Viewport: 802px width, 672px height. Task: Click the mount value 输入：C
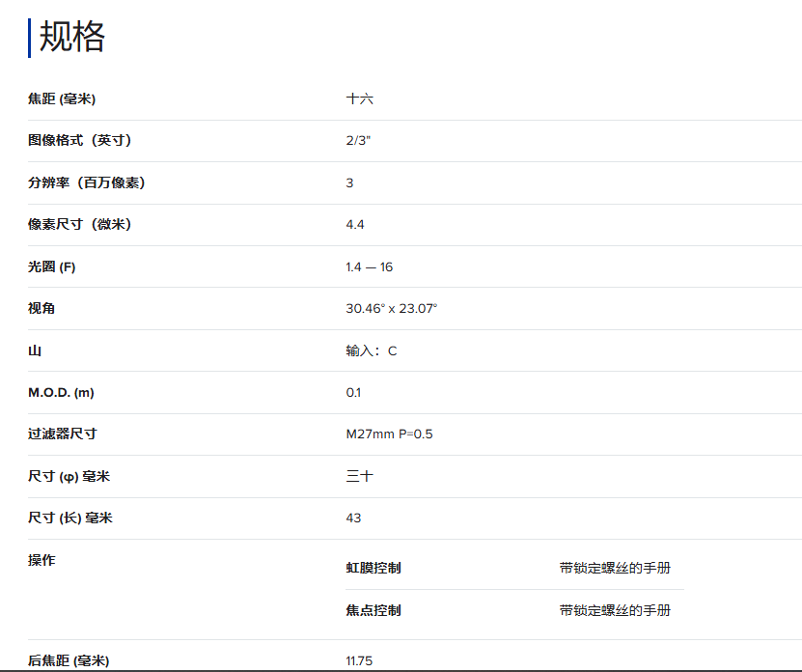(372, 351)
